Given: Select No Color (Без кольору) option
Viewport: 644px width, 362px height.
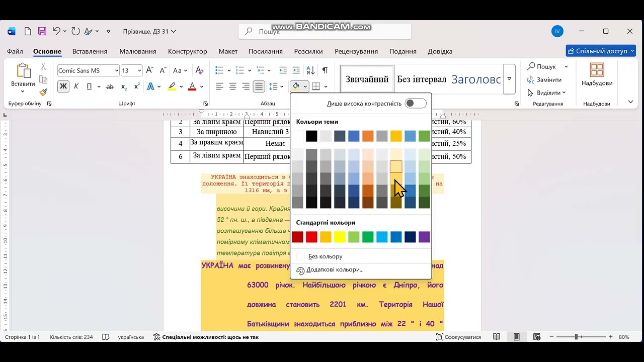Looking at the screenshot, I should coord(361,256).
